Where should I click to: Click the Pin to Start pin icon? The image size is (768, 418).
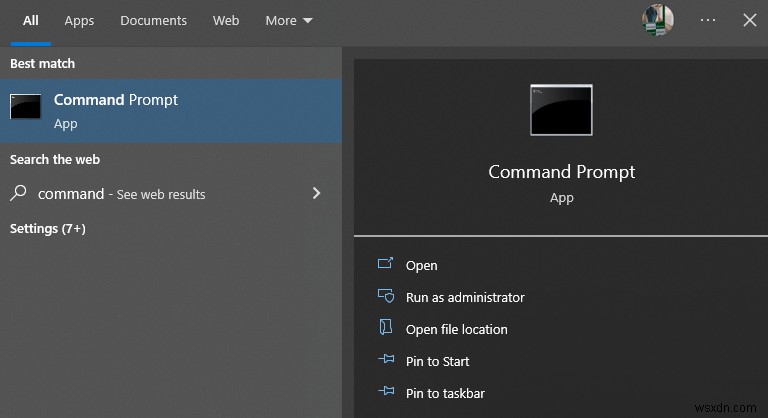tap(386, 361)
